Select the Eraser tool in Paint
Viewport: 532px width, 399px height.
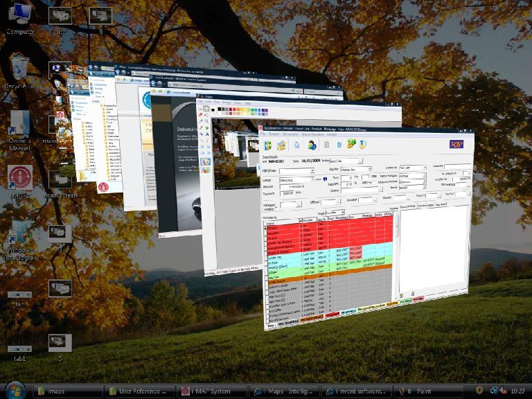tap(200, 115)
